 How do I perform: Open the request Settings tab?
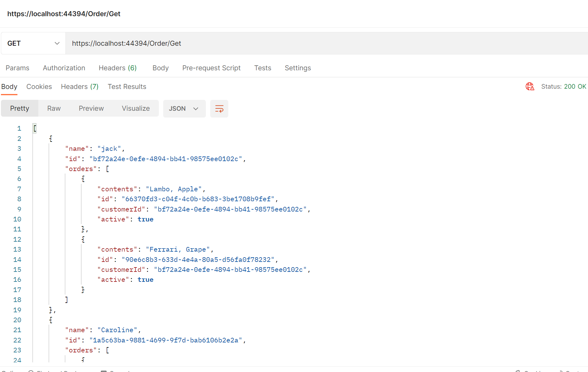click(x=298, y=68)
